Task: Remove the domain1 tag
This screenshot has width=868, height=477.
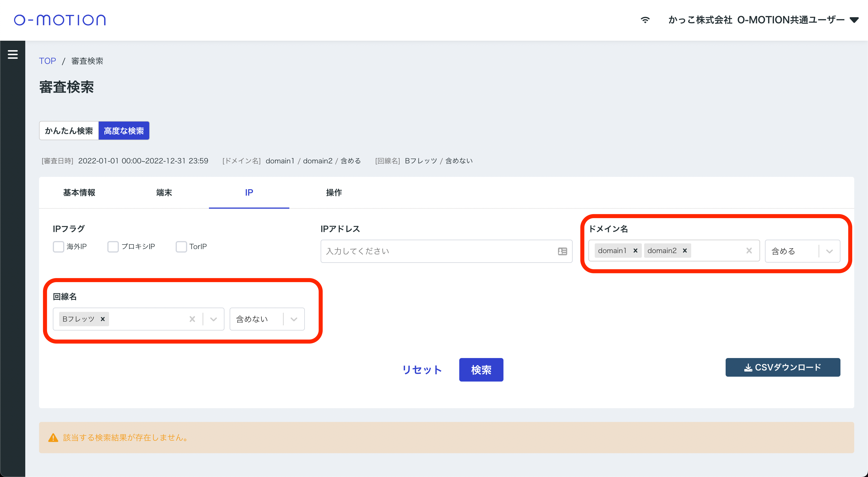Action: (635, 251)
